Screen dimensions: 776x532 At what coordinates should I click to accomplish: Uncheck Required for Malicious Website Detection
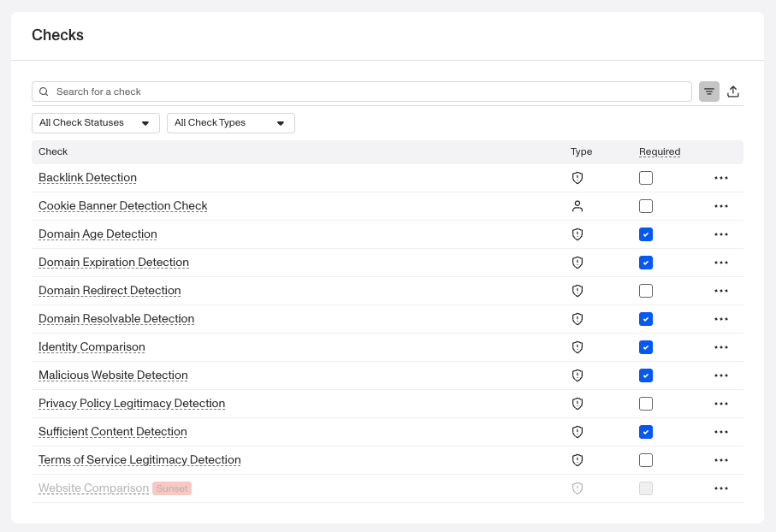click(646, 375)
